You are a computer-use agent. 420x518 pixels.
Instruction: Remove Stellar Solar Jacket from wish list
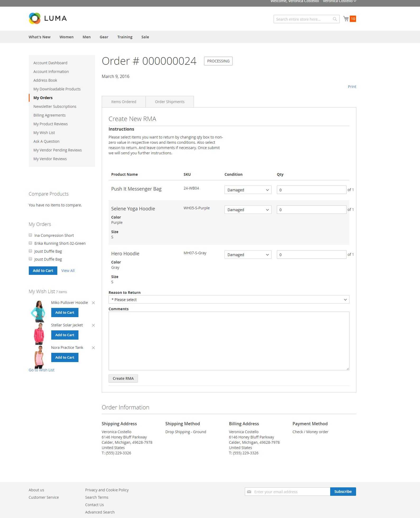pyautogui.click(x=93, y=325)
